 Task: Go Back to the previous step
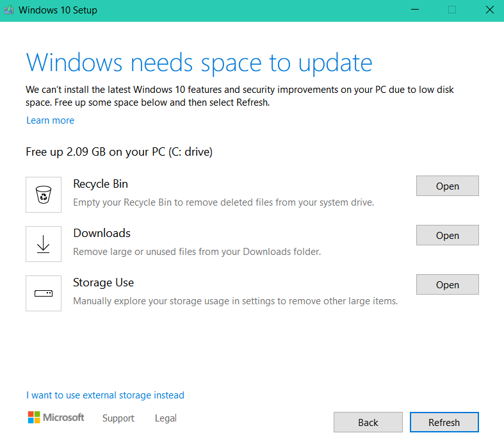pyautogui.click(x=368, y=422)
